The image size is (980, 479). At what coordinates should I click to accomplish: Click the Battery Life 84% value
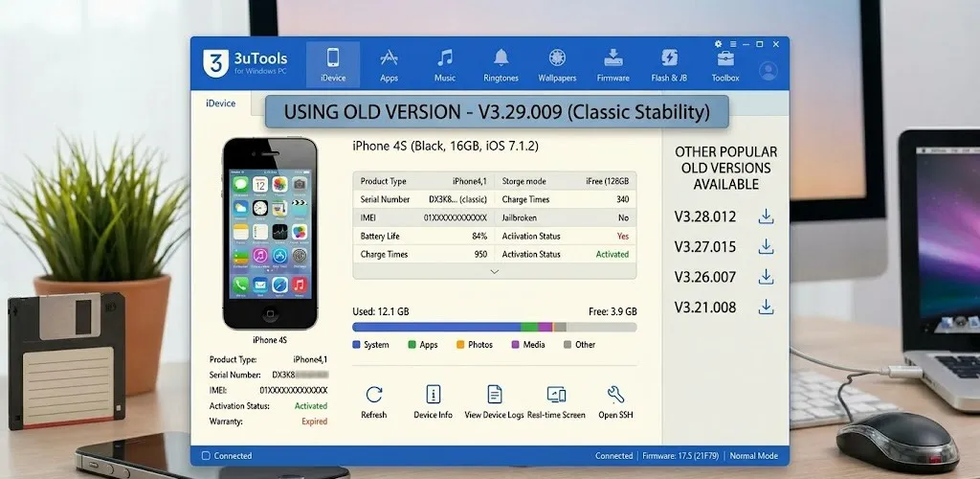point(479,236)
